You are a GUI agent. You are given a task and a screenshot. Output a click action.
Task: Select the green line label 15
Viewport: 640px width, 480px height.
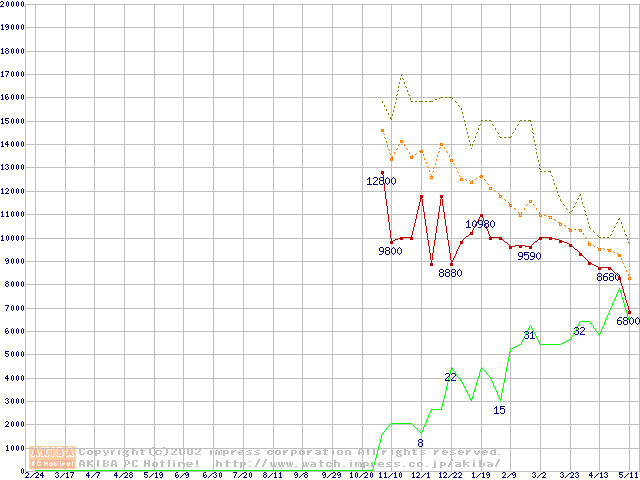499,410
